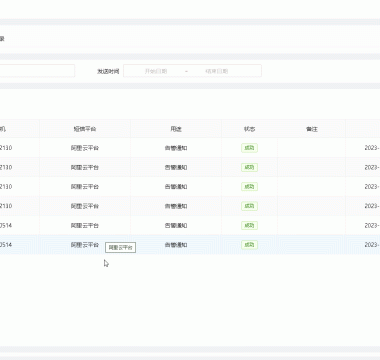Click 阿里云平台 in the first table row
Viewport: 380px width, 360px height.
pos(85,148)
